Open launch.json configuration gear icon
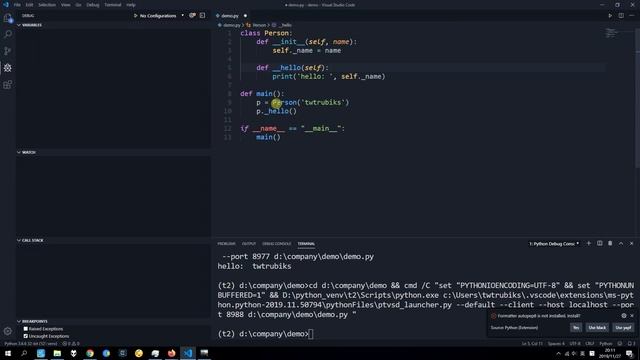 coord(192,16)
